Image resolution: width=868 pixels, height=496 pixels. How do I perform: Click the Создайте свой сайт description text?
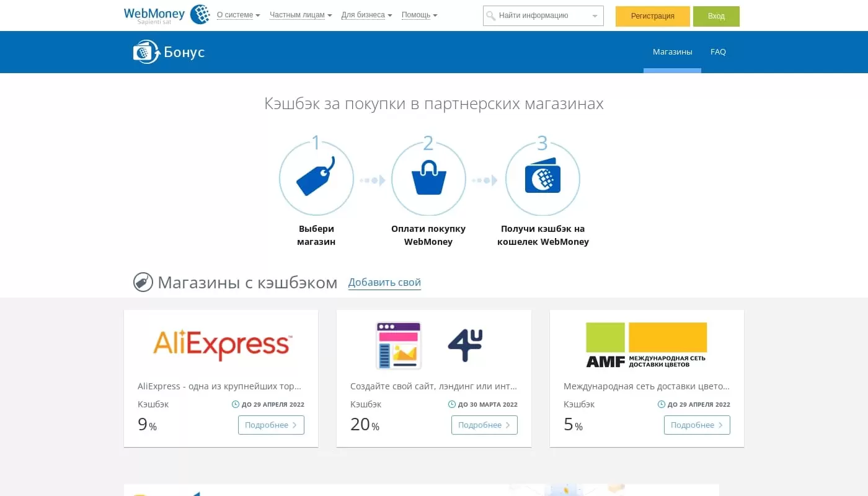(x=433, y=386)
